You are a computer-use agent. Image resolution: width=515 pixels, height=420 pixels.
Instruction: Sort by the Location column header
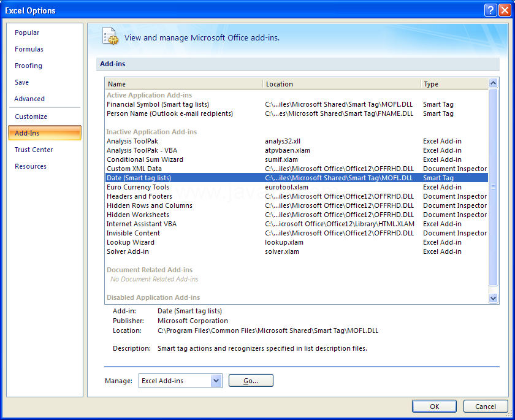tap(341, 84)
